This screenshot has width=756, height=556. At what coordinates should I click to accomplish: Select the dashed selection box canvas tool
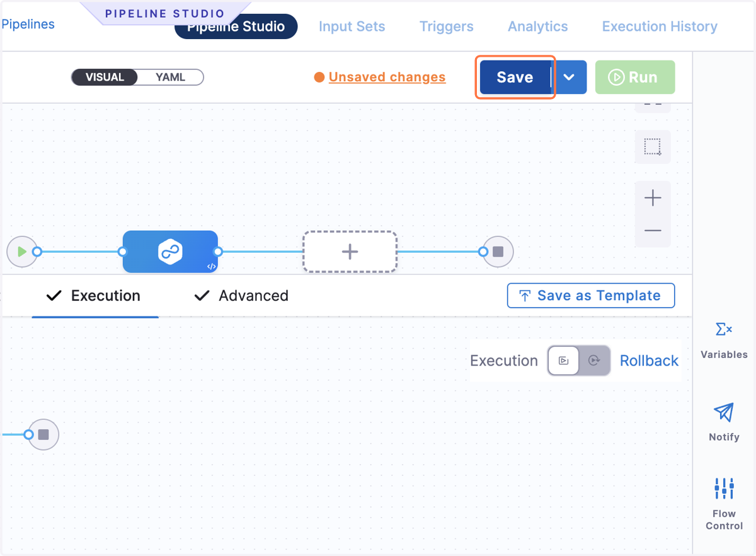(653, 147)
